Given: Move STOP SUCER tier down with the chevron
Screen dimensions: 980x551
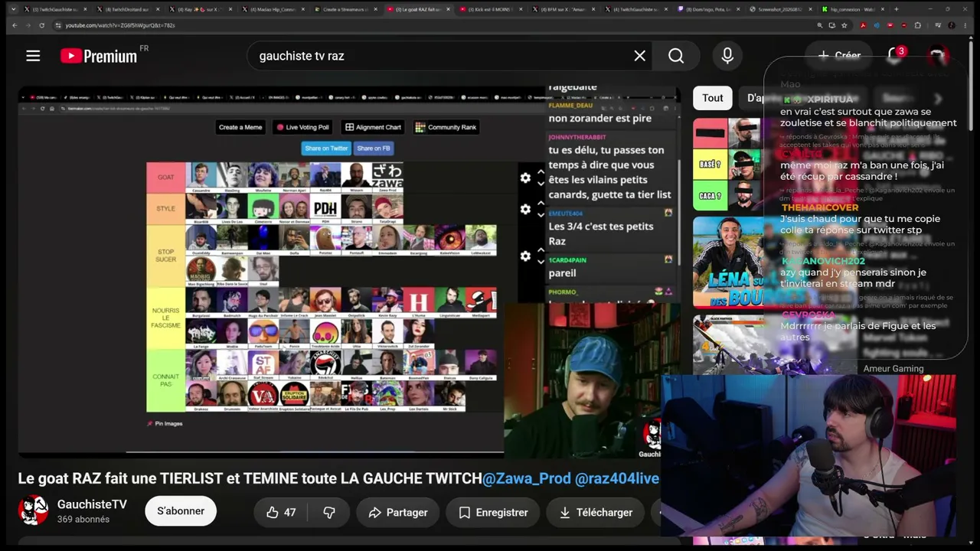Looking at the screenshot, I should click(x=541, y=262).
